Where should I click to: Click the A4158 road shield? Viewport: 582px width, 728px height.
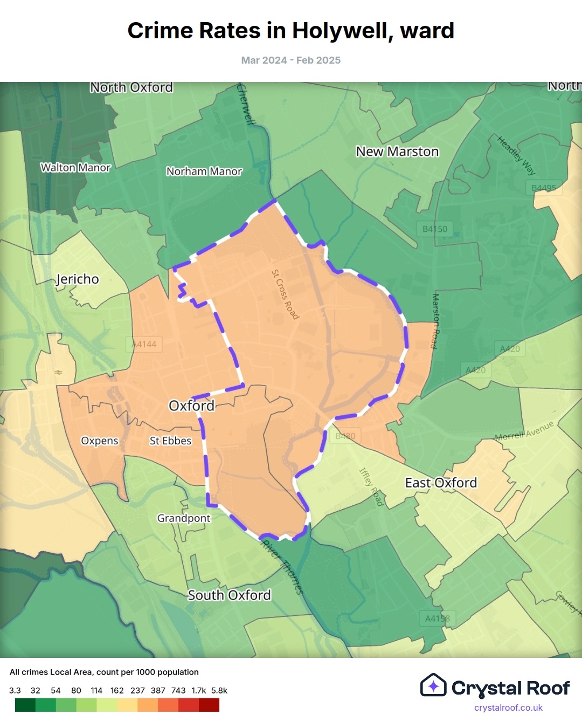[x=437, y=618]
